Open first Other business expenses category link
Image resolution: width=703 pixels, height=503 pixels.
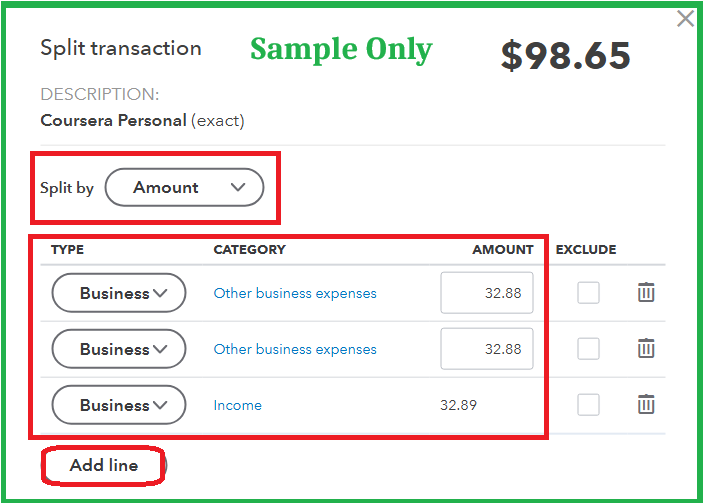click(x=295, y=293)
